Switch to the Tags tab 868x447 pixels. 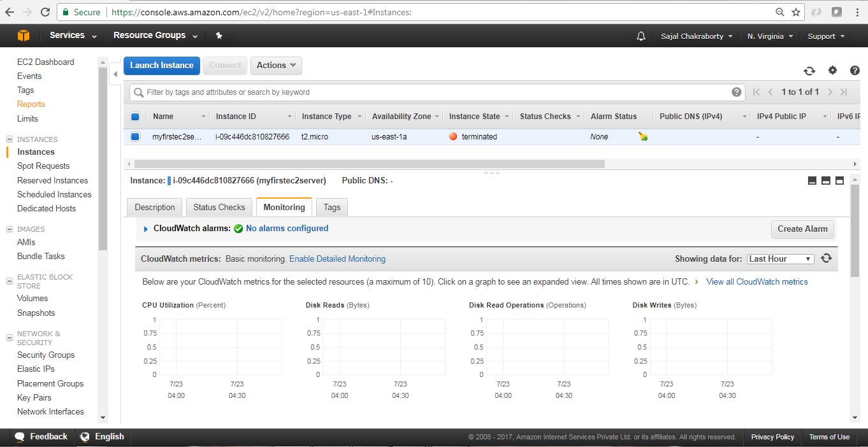332,207
